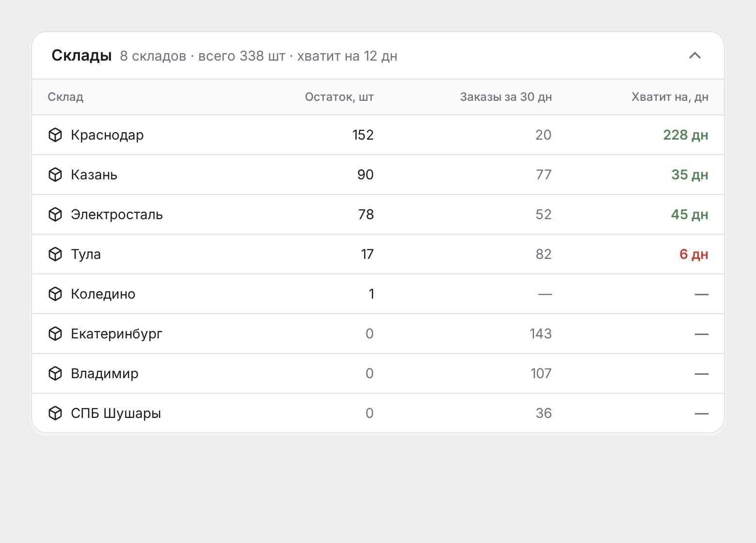
Task: Open the Краснодар warehouse row
Action: tap(378, 135)
